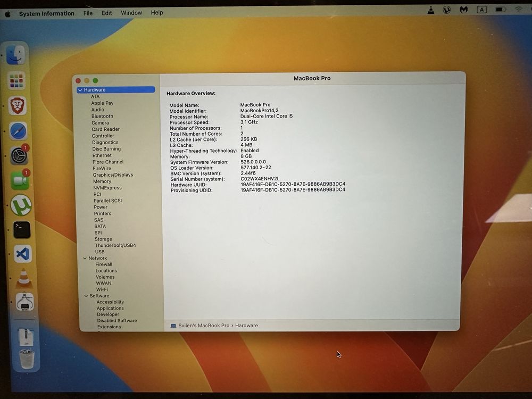Launch Visual Studio Code from the Dock
This screenshot has width=532, height=399.
pos(23,254)
